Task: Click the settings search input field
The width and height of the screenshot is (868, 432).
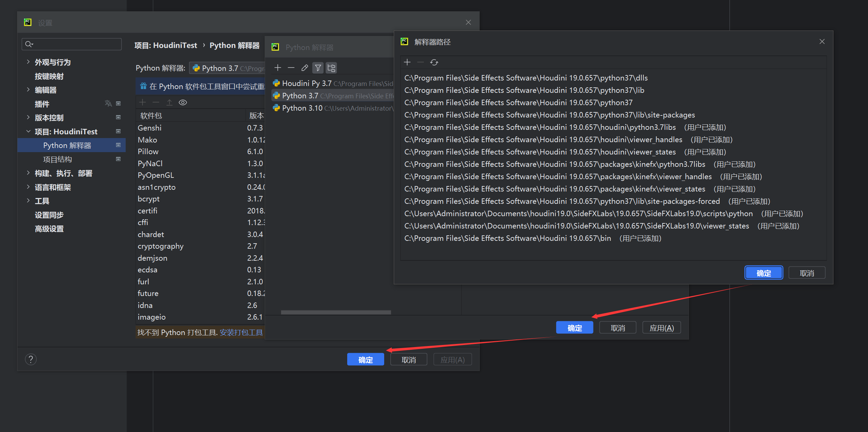Action: coord(75,44)
